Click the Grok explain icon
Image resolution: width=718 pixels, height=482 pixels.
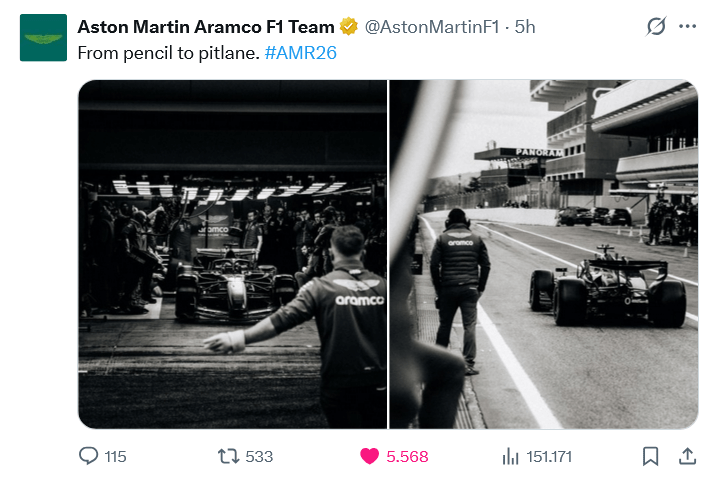[x=656, y=27]
